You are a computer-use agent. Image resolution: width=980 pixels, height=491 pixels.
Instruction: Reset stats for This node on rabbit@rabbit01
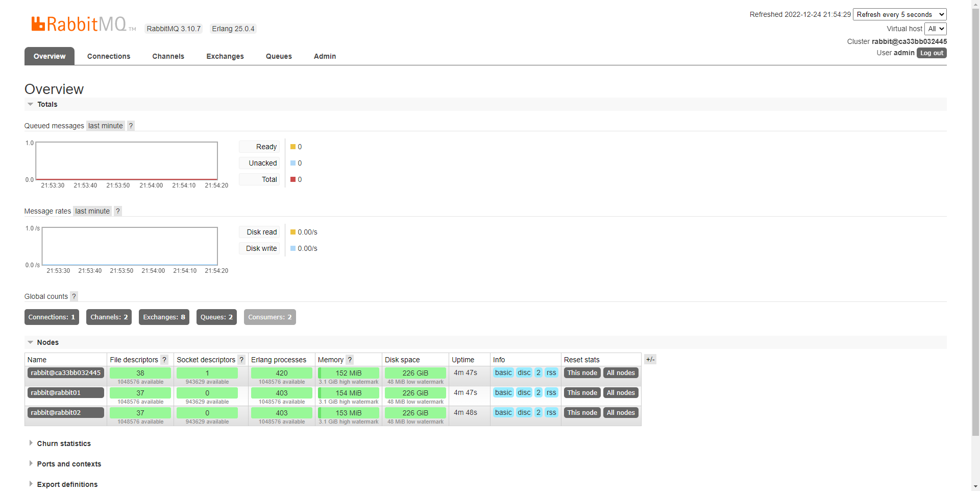coord(582,393)
